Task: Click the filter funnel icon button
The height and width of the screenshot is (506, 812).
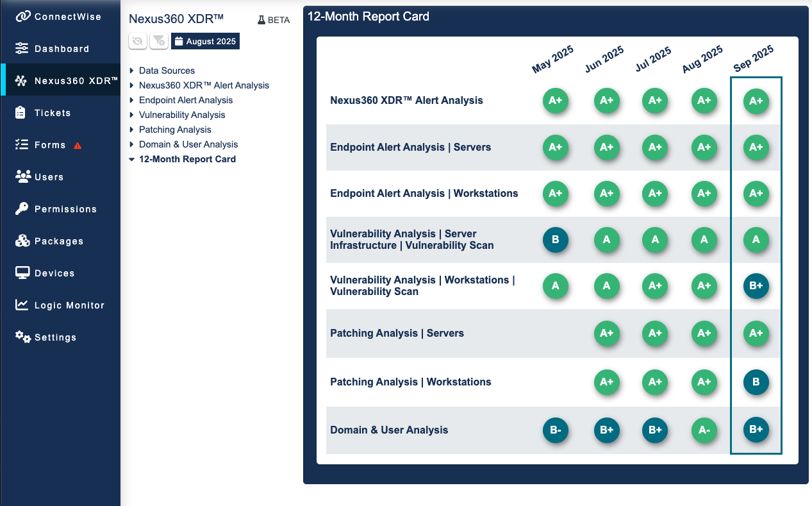Action: click(159, 41)
